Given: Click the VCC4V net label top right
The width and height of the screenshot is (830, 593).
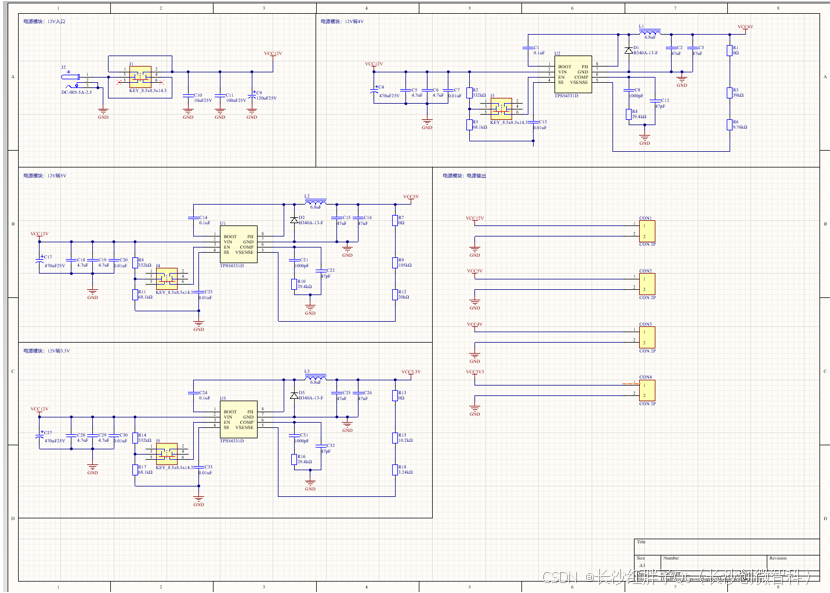Looking at the screenshot, I should pos(745,28).
